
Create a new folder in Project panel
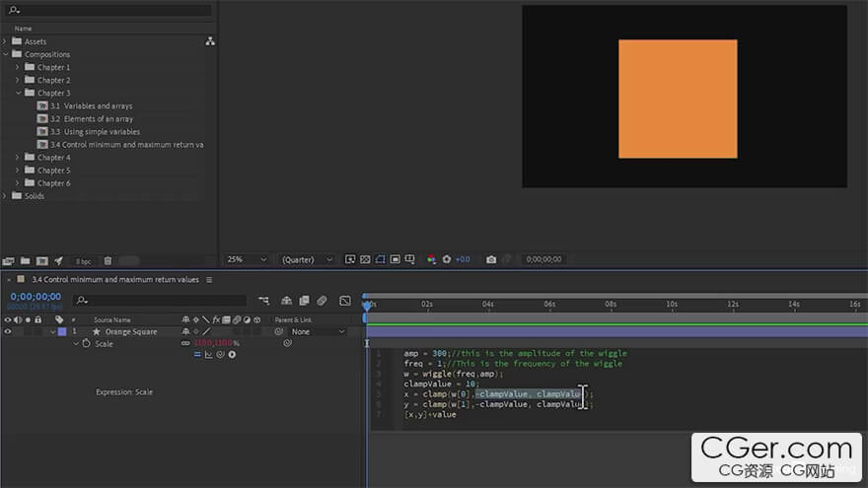coord(25,261)
